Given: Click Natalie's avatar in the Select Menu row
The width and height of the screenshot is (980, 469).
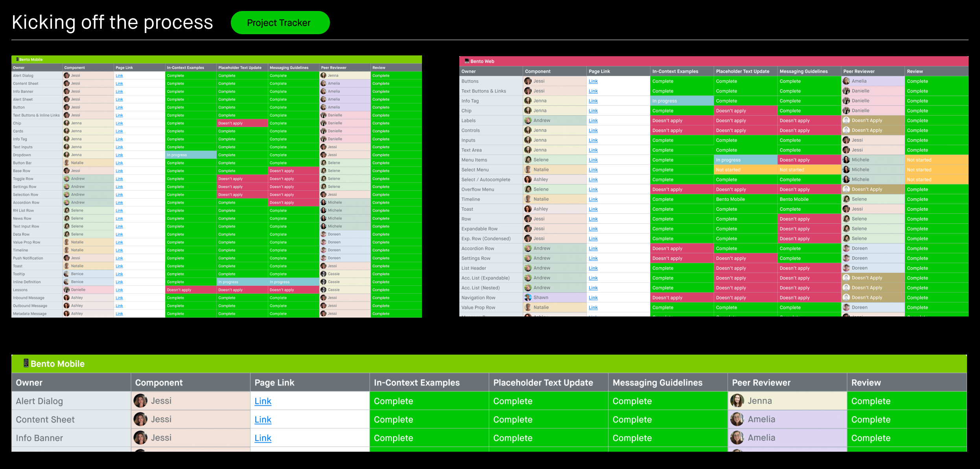Looking at the screenshot, I should [x=528, y=169].
